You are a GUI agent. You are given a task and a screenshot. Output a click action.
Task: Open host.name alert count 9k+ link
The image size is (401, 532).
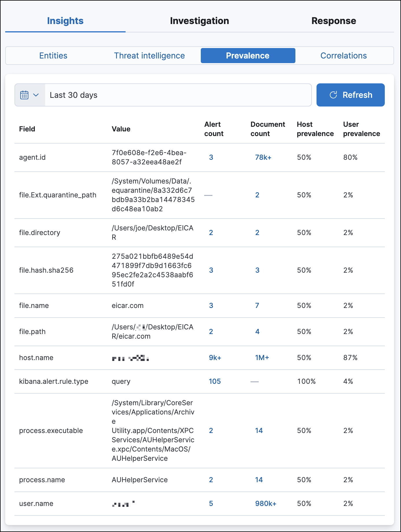click(215, 358)
